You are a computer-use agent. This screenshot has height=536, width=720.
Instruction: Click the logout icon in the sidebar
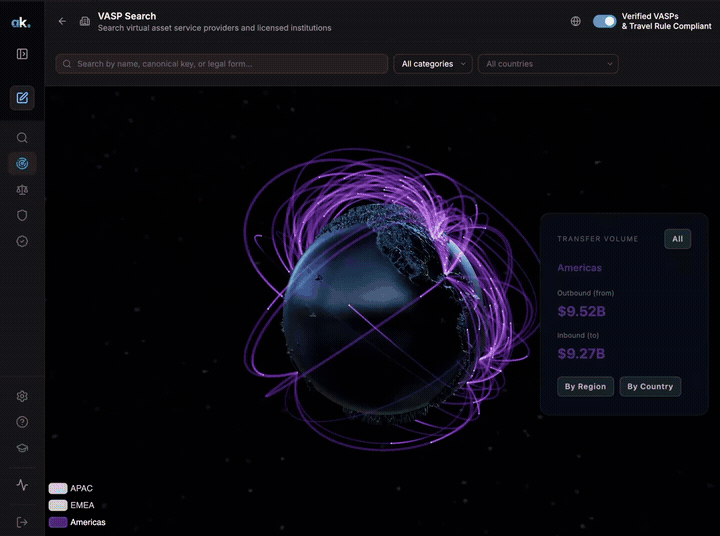coord(22,522)
